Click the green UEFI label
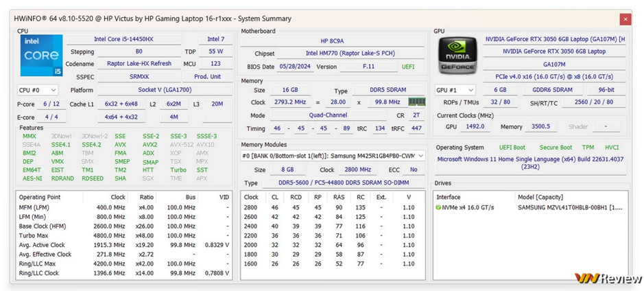The width and height of the screenshot is (644, 291). click(408, 67)
